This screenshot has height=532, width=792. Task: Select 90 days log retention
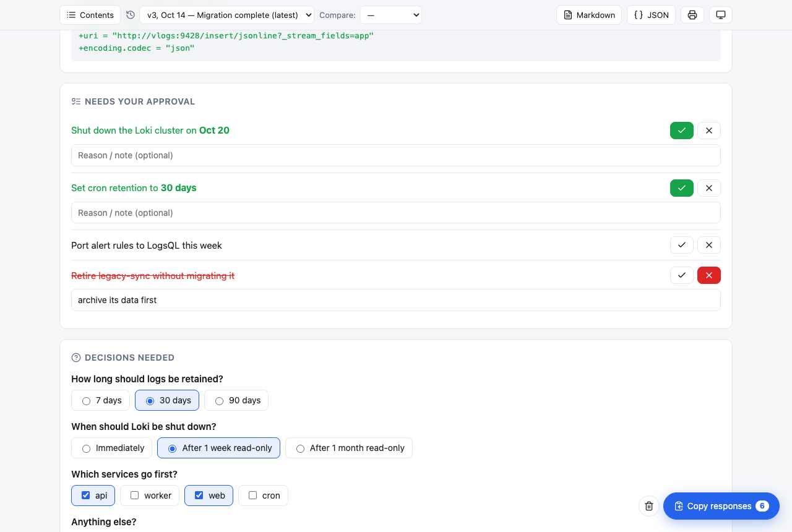pyautogui.click(x=236, y=400)
